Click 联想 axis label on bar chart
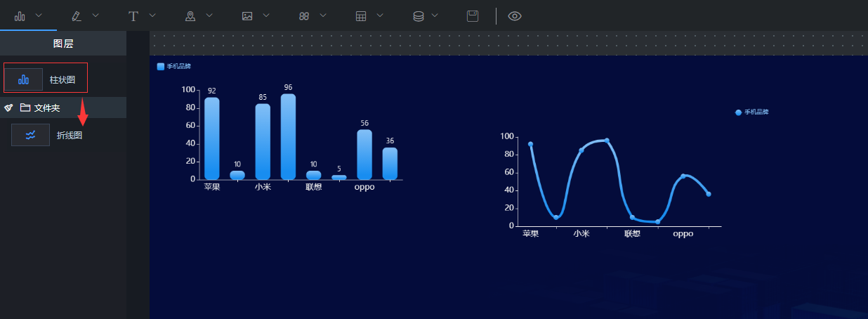868x319 pixels. [314, 187]
